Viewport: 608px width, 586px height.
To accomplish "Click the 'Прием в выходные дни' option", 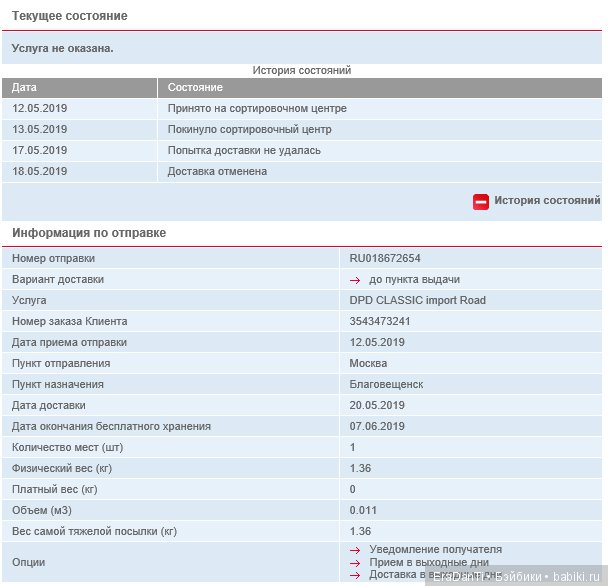I will (429, 563).
